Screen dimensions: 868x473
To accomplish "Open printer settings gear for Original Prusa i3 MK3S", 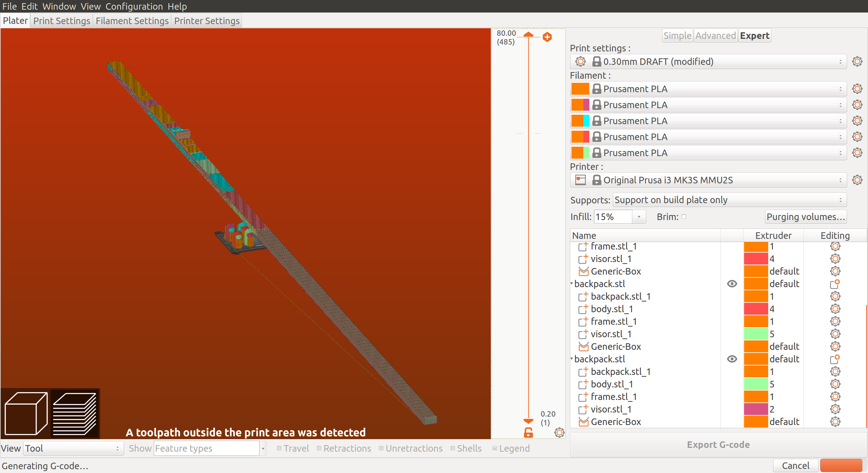I will [x=857, y=180].
